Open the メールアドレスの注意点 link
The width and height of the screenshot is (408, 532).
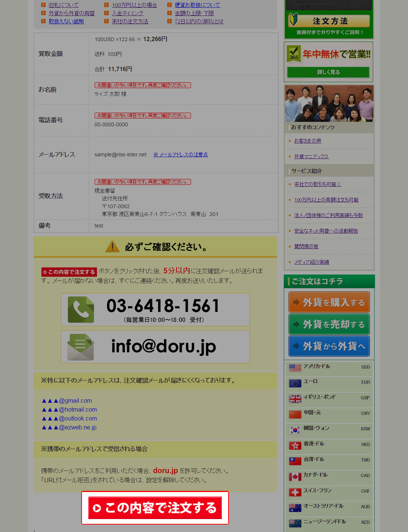click(181, 154)
